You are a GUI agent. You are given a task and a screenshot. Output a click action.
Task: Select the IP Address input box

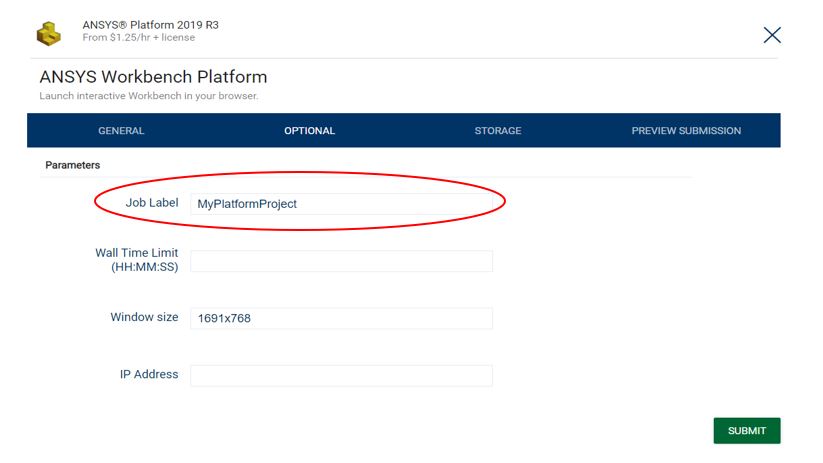[x=341, y=375]
